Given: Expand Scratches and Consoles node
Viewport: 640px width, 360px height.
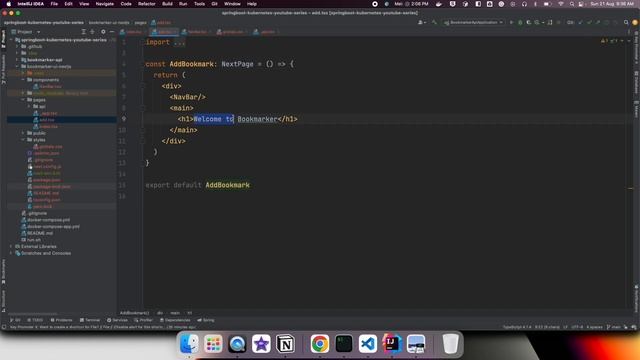Looking at the screenshot, I should (11, 253).
